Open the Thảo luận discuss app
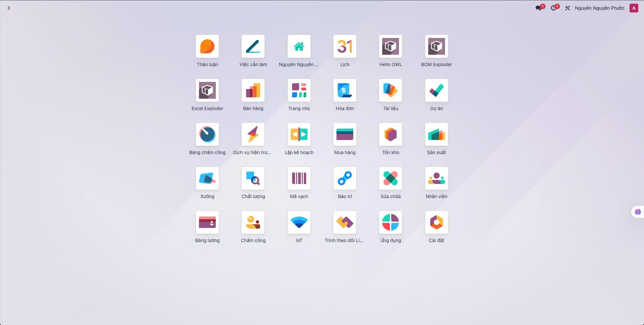The image size is (644, 325). click(x=207, y=47)
